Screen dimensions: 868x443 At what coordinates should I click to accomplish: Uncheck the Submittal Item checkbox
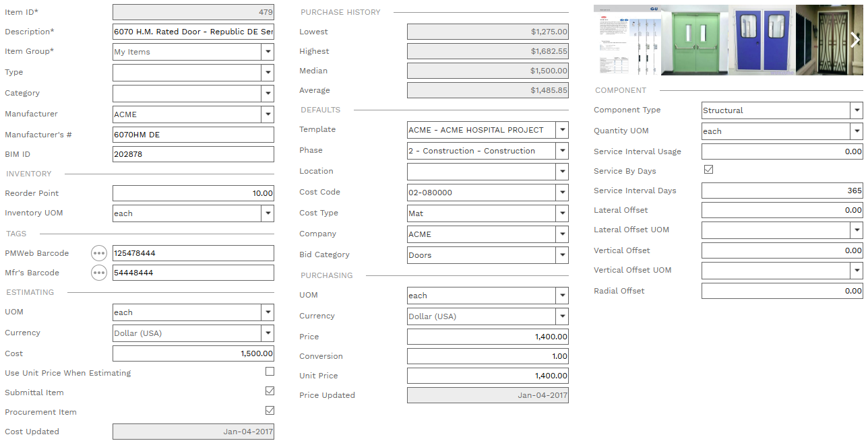pos(270,390)
